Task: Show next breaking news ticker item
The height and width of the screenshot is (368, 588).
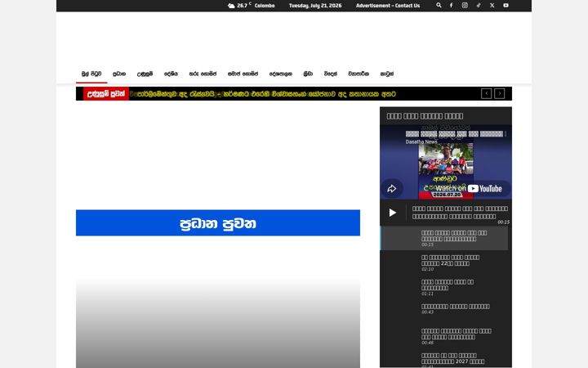Action: (x=500, y=93)
